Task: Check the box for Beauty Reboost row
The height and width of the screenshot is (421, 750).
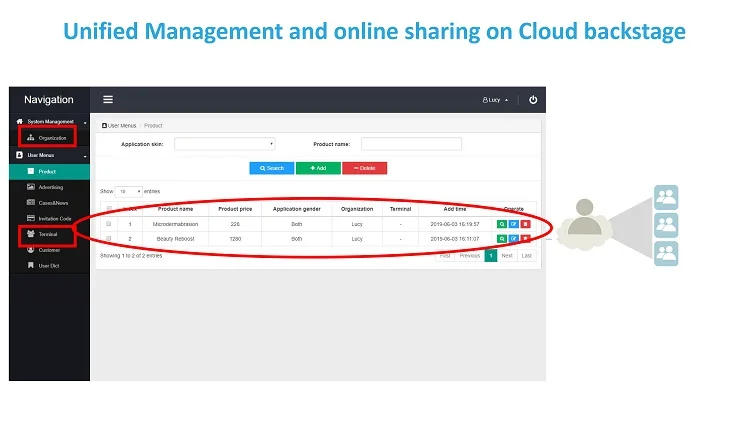Action: click(109, 239)
